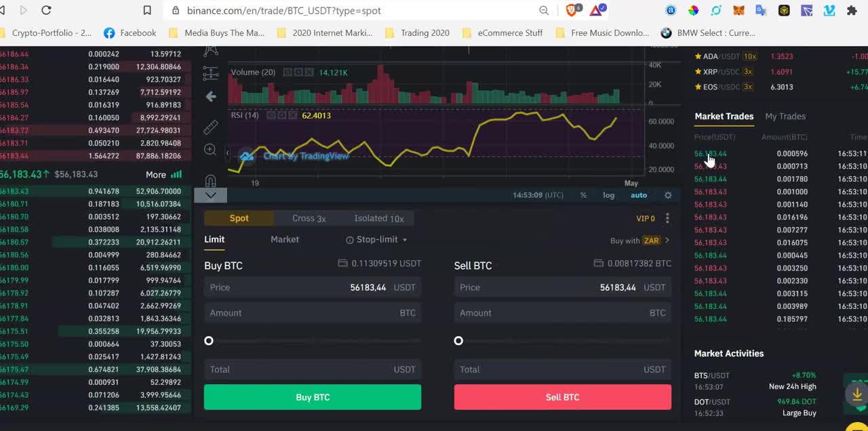Bookmark this page with the bookmark icon
Screen dimensions: 868x431
(147, 10)
